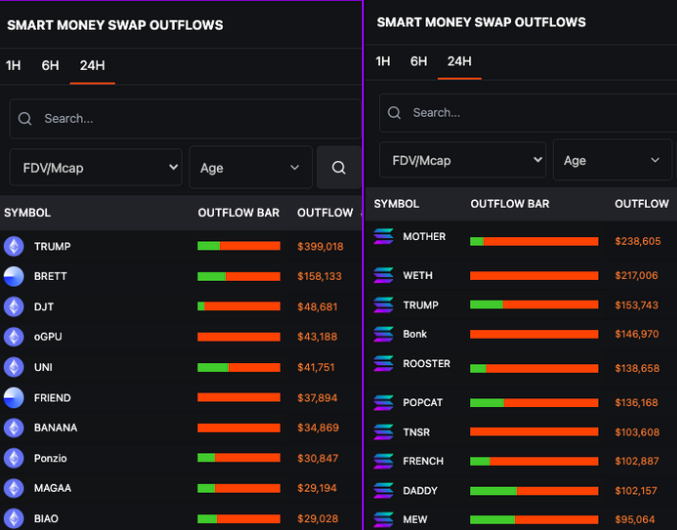Open the Age dropdown in right panel
Viewport: 677px width, 530px height.
click(x=613, y=160)
